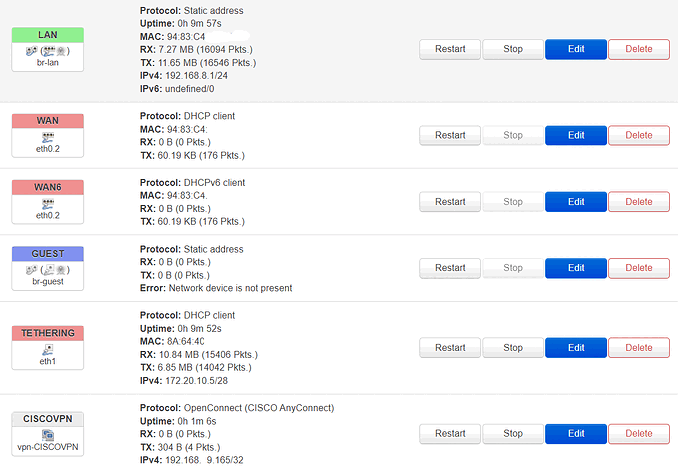
Task: Select the blue GUEST interface label
Action: point(48,254)
